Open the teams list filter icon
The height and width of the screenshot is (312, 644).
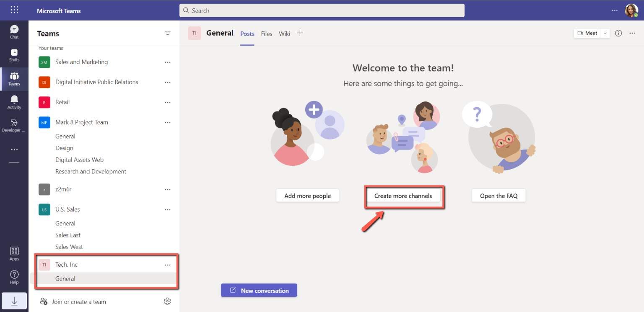pos(168,33)
